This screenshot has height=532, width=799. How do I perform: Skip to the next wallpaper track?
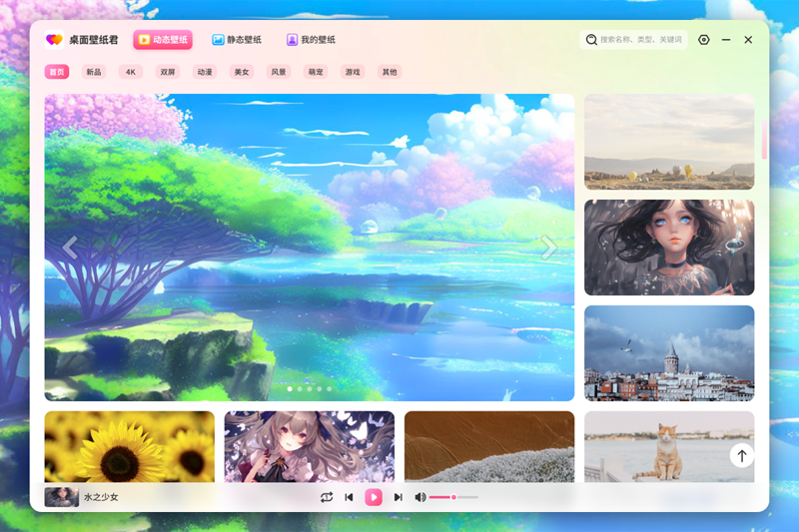click(x=398, y=497)
